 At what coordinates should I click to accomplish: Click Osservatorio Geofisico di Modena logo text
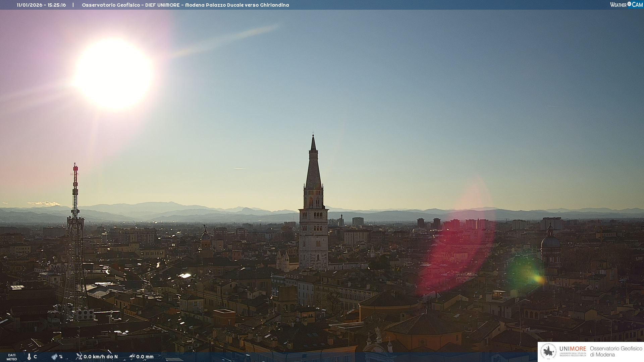[x=616, y=351]
